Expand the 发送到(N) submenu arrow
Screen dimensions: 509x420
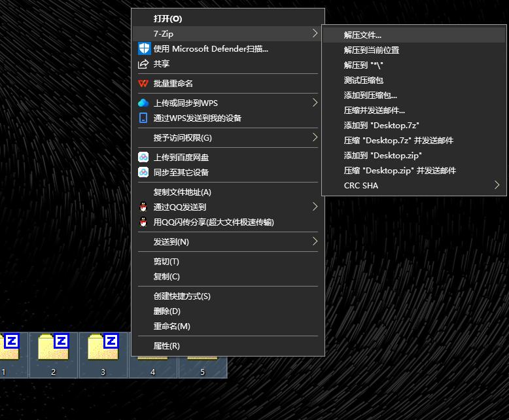315,241
